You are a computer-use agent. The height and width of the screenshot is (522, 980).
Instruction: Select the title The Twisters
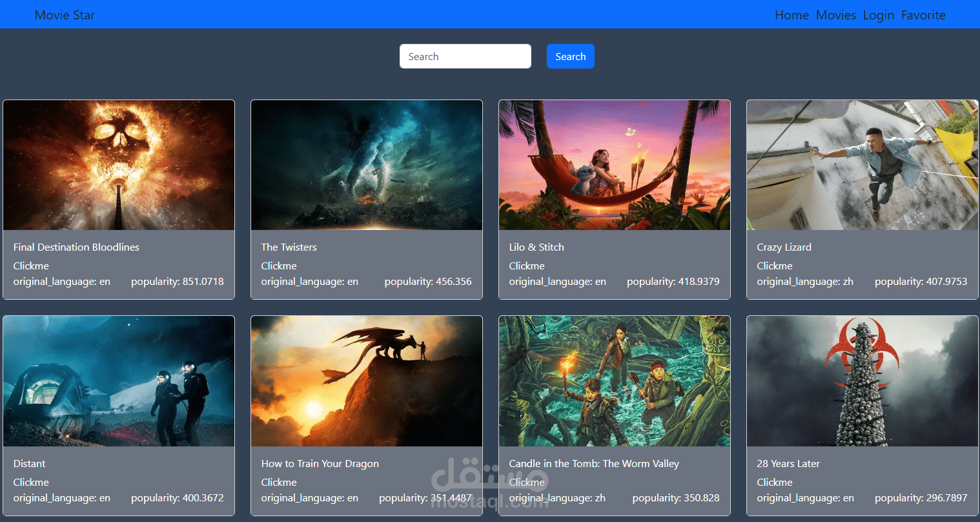(289, 247)
